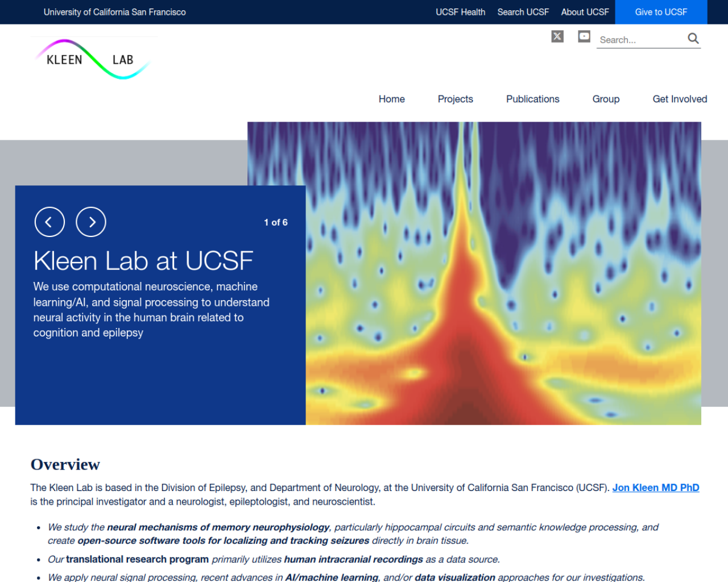Visit the UCSF Health link
This screenshot has height=582, width=728.
460,12
